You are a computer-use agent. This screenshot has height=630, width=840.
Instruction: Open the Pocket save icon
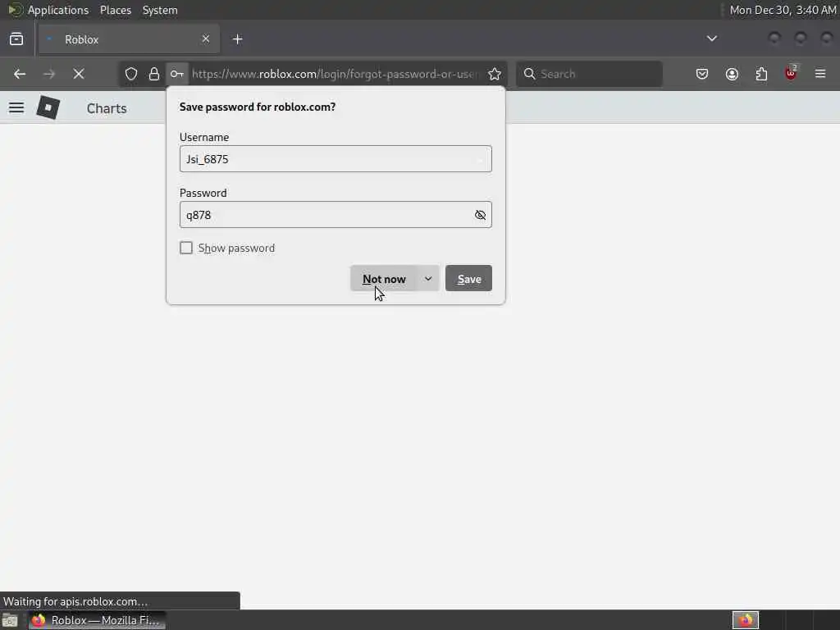point(702,74)
